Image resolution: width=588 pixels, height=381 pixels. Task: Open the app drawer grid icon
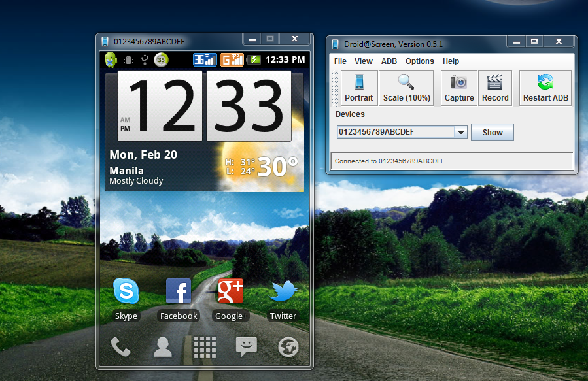pyautogui.click(x=205, y=347)
